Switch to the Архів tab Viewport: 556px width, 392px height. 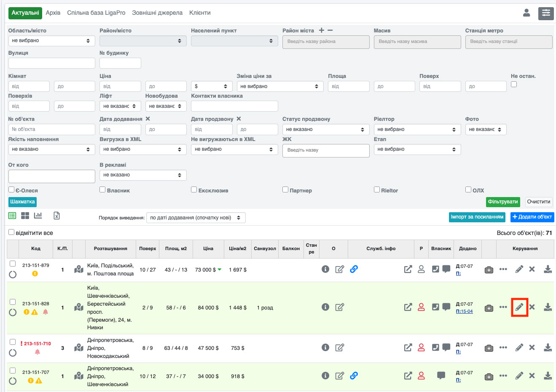click(53, 13)
